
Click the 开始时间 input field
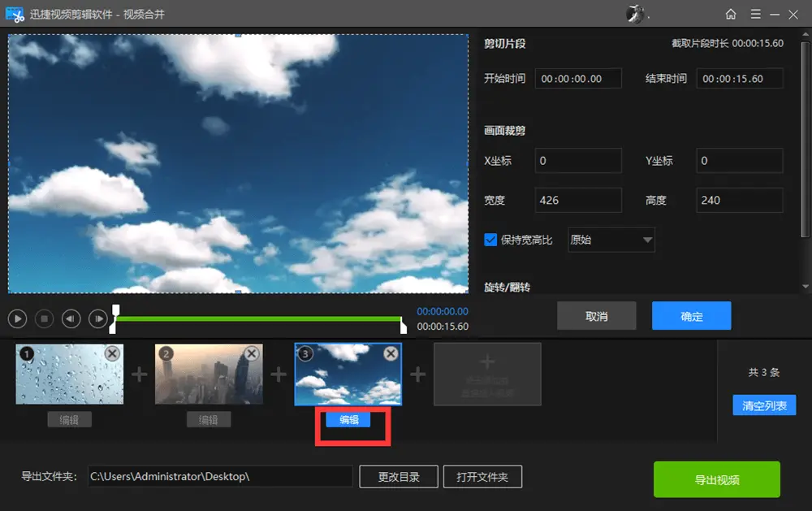pos(578,79)
